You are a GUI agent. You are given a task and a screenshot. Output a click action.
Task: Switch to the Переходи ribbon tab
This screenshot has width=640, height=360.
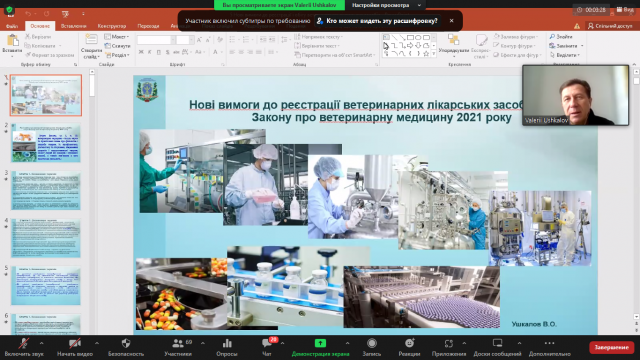pos(148,26)
